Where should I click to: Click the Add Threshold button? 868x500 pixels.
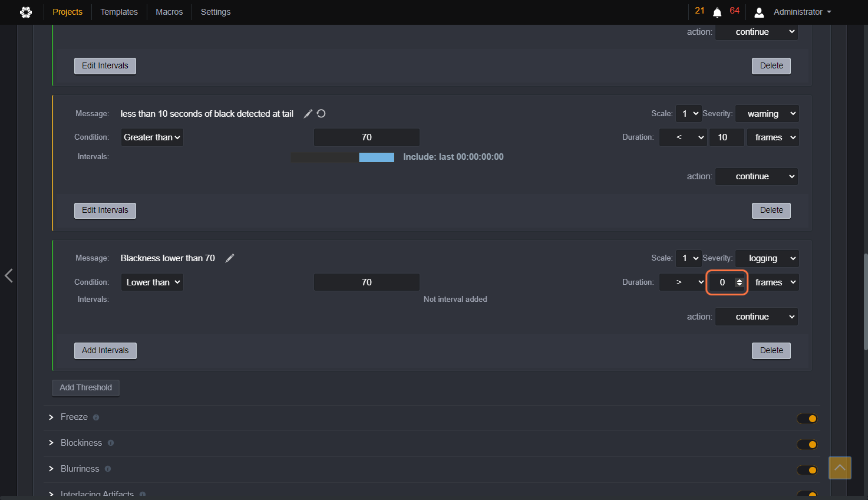[86, 388]
